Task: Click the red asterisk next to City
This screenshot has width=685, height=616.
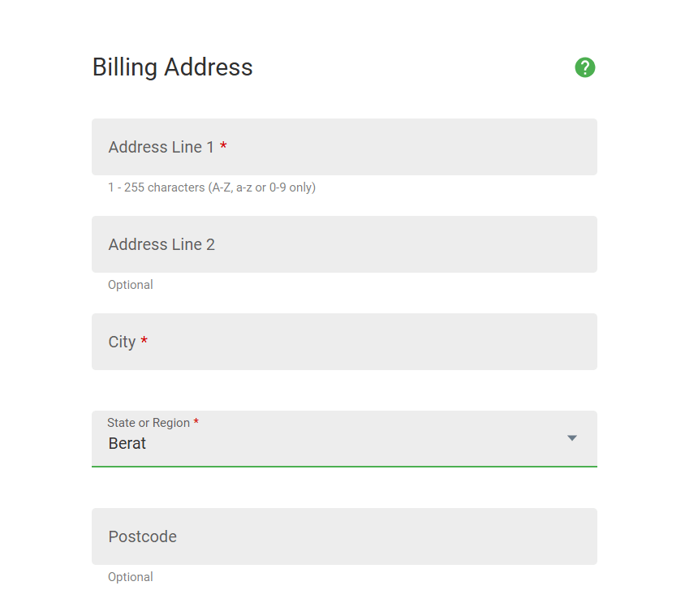Action: tap(144, 342)
